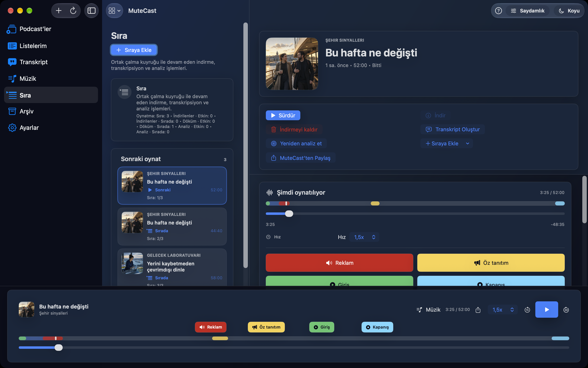
Task: Toggle Koyu dark mode
Action: coord(569,11)
